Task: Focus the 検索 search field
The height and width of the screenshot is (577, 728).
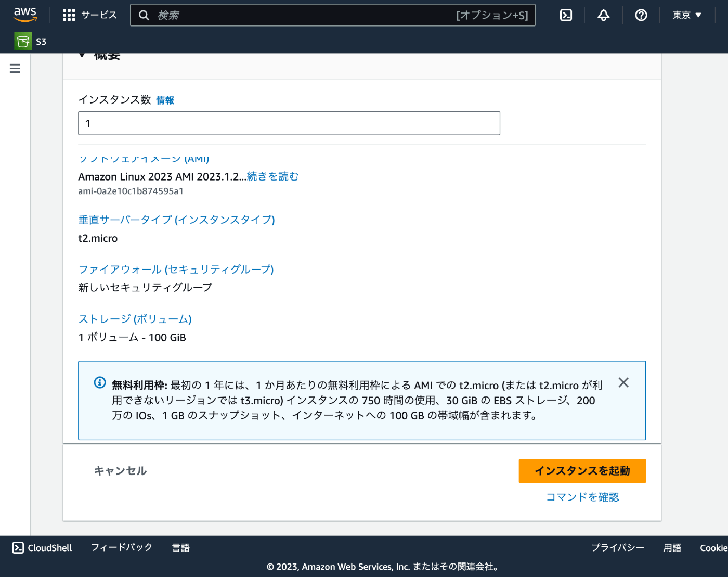Action: tap(333, 15)
